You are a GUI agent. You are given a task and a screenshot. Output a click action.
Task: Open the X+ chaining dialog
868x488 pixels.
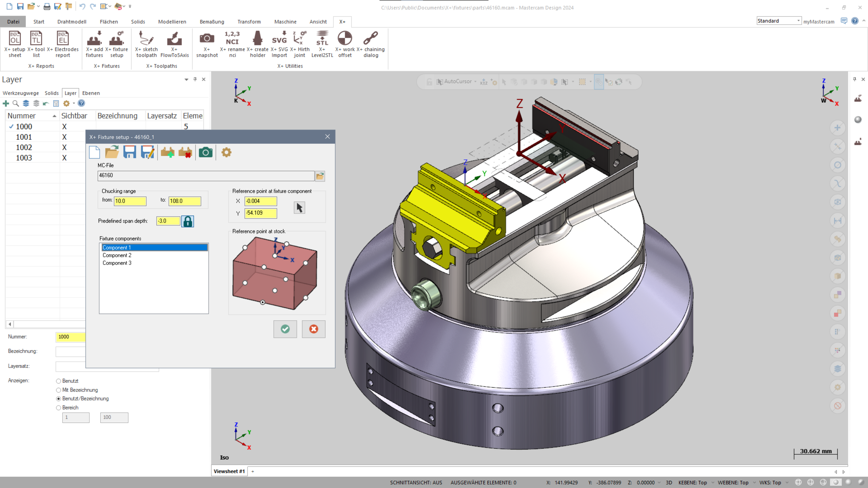click(371, 44)
